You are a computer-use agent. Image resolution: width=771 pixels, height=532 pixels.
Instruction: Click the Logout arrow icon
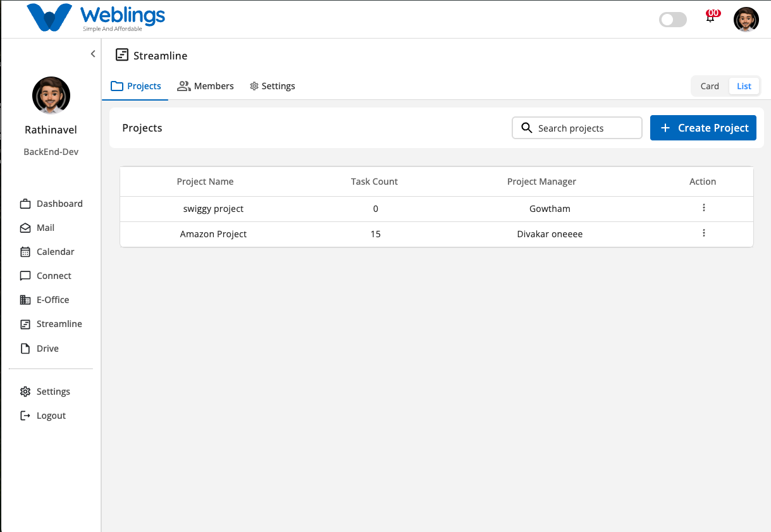coord(25,416)
